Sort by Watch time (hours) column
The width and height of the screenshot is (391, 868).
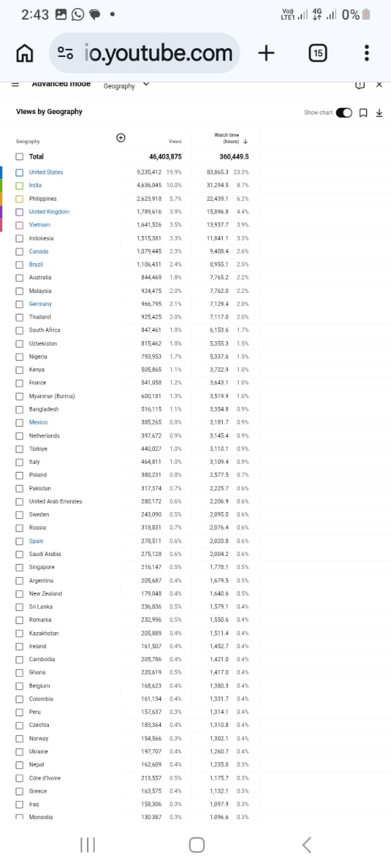[231, 138]
